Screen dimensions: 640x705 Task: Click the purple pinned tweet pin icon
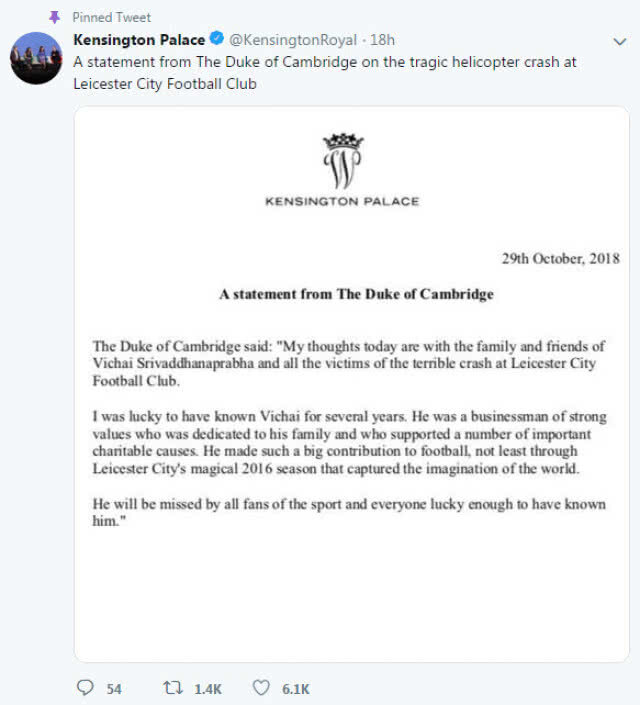pos(54,17)
